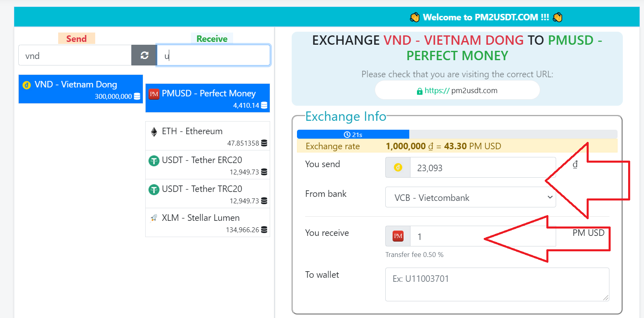Click the PM USD unit label
Image resolution: width=644 pixels, height=318 pixels.
pyautogui.click(x=588, y=233)
